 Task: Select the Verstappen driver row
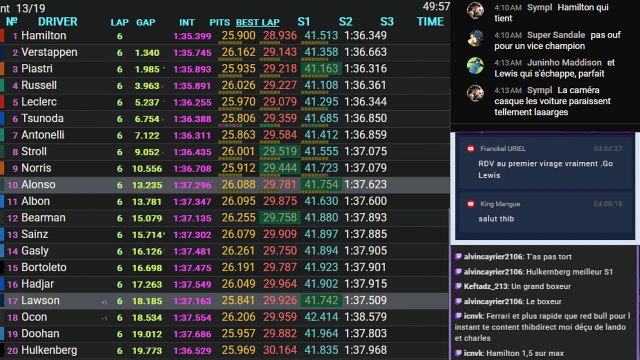tap(224, 52)
